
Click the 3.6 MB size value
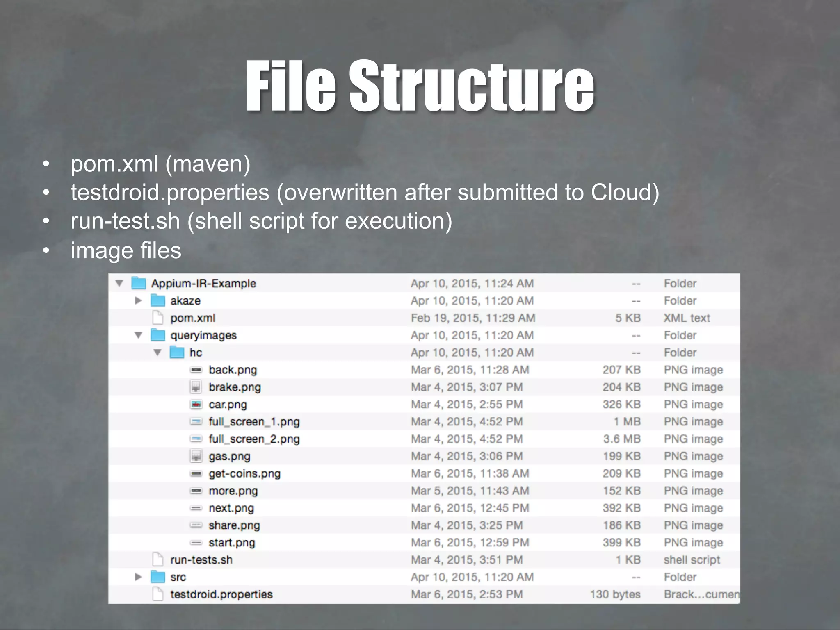tap(622, 439)
